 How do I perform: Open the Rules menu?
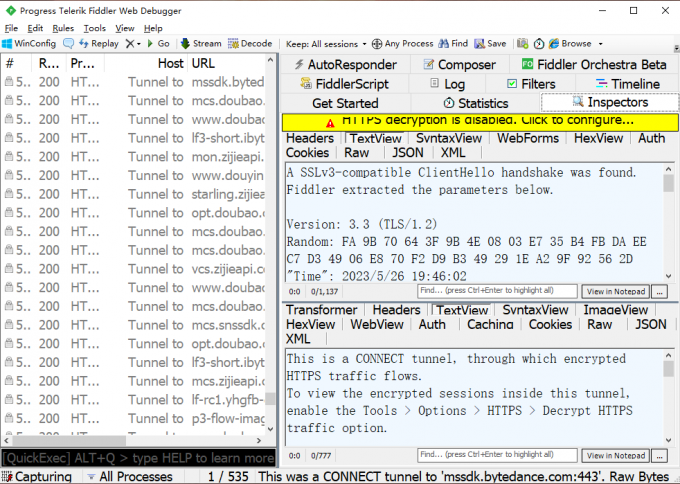pyautogui.click(x=63, y=28)
